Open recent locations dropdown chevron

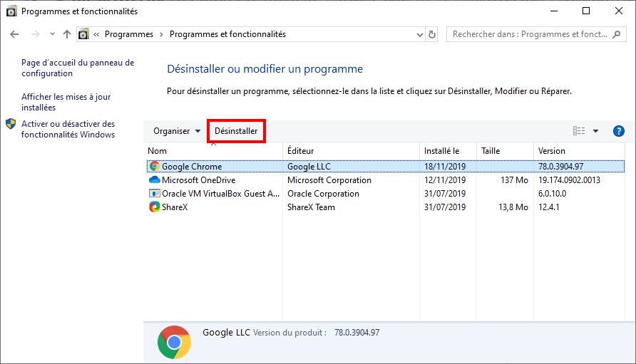click(52, 34)
